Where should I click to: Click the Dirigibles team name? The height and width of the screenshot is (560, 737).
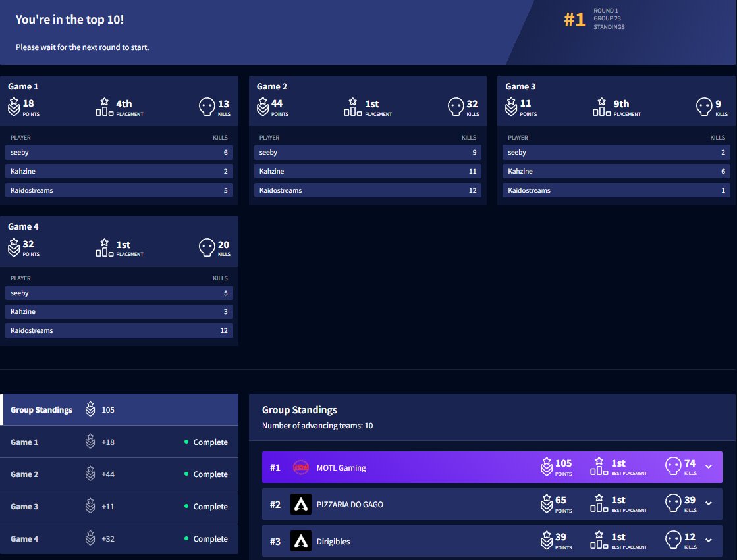tap(333, 541)
